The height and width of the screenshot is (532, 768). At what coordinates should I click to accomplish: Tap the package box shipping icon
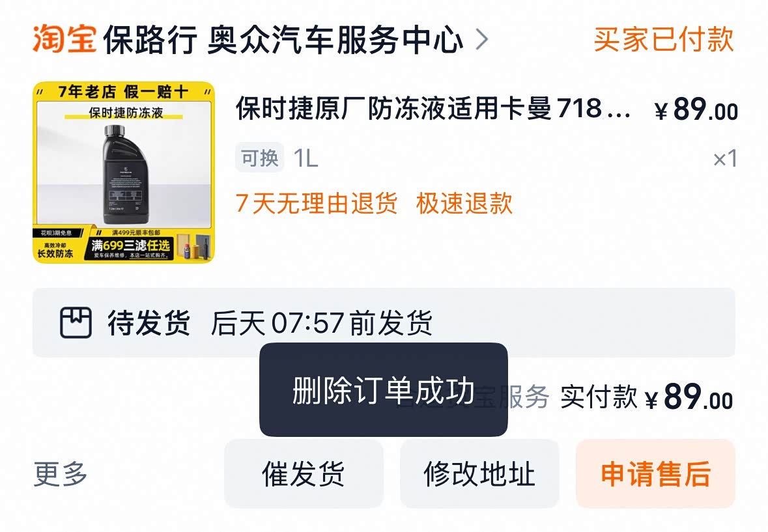tap(76, 322)
